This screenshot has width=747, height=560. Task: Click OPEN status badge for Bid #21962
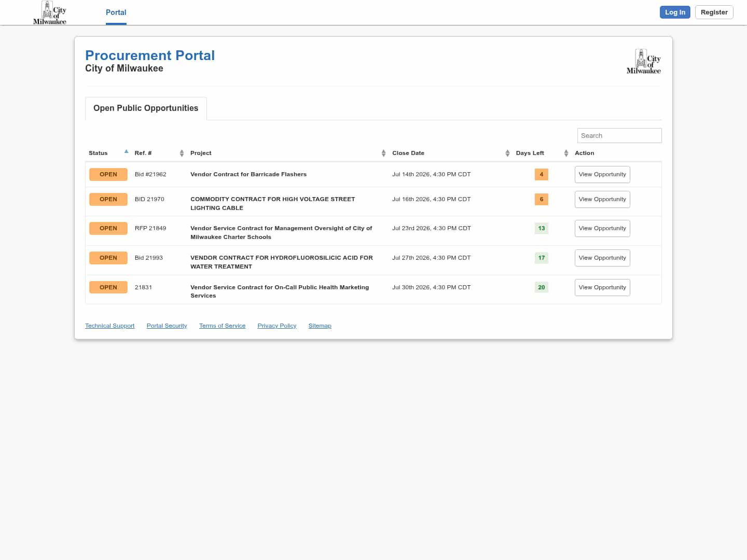point(108,175)
